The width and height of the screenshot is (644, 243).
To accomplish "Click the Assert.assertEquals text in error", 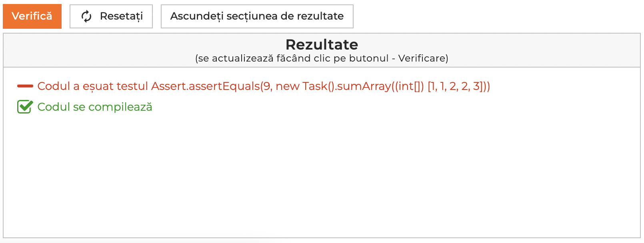I will click(x=206, y=86).
